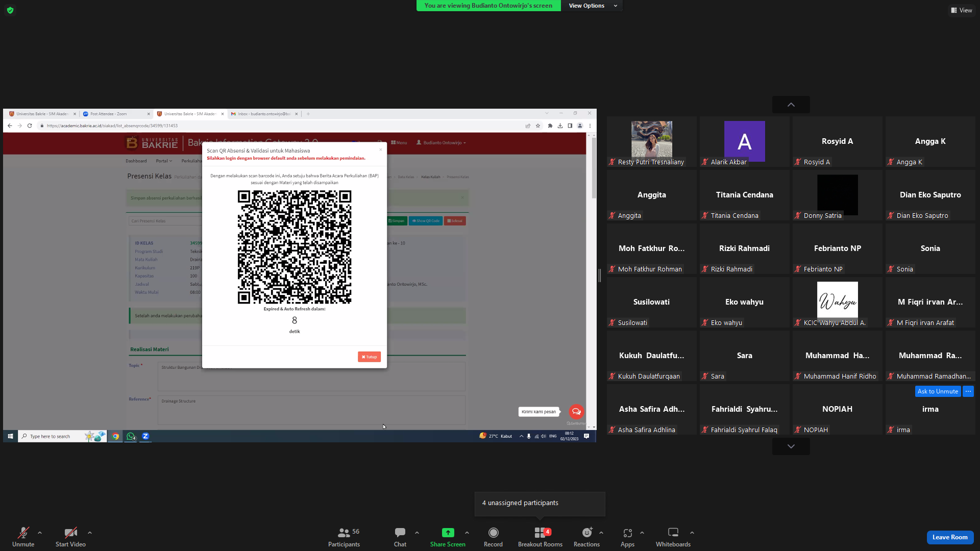Click the unassigned participants notification
The height and width of the screenshot is (551, 980).
pos(540,504)
